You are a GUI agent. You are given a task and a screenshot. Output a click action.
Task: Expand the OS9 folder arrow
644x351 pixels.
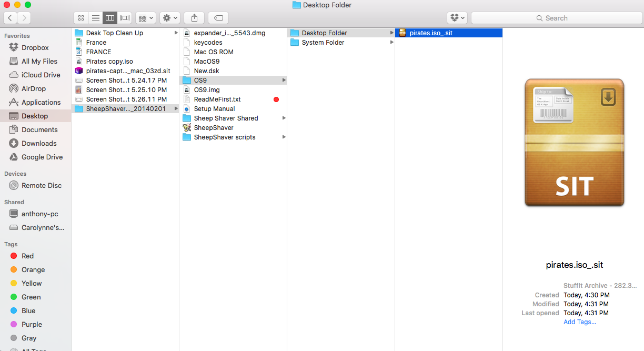(284, 80)
